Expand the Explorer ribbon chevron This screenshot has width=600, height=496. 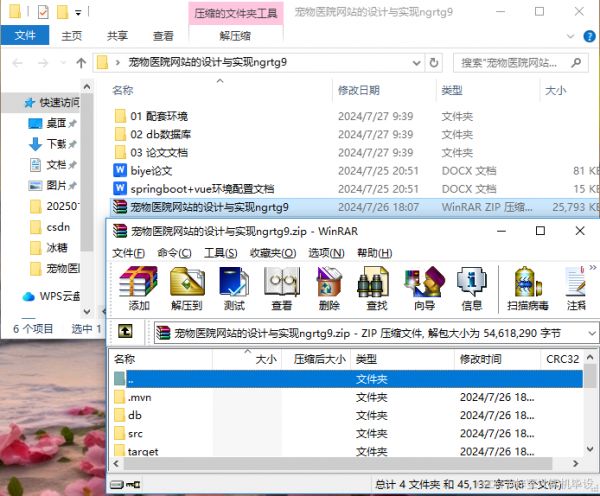(571, 36)
